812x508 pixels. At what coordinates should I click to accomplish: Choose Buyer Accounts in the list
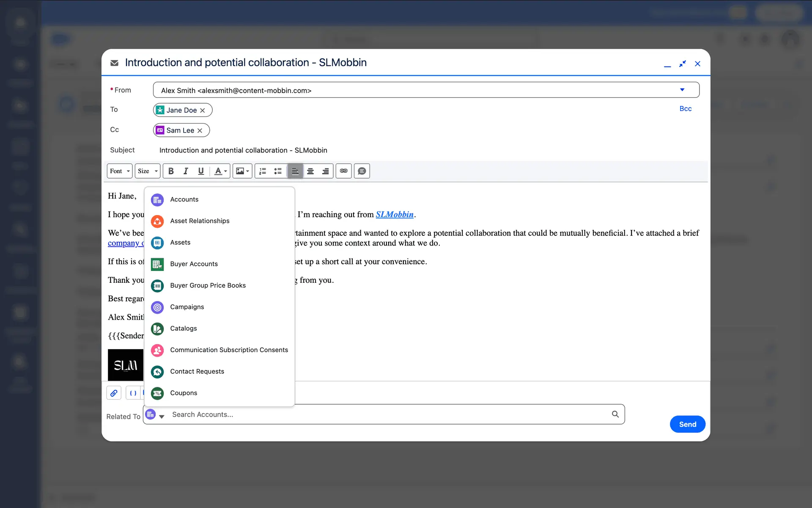(x=194, y=264)
